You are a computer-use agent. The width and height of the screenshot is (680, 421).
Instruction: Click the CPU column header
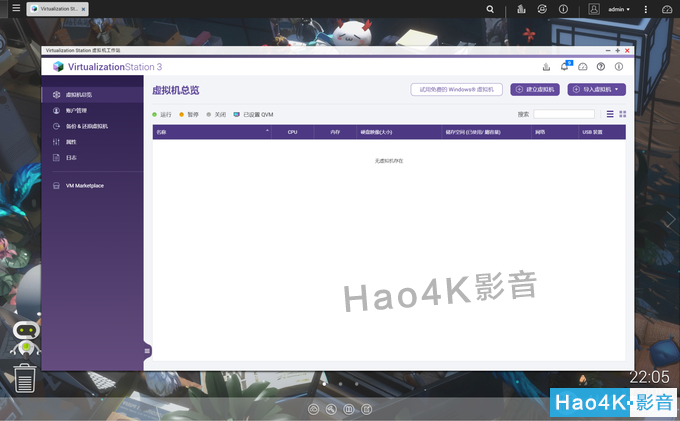point(293,132)
